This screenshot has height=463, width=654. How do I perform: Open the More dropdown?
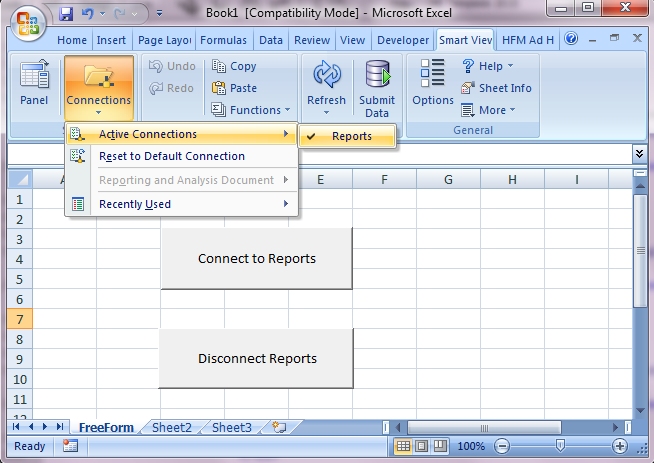[x=488, y=110]
